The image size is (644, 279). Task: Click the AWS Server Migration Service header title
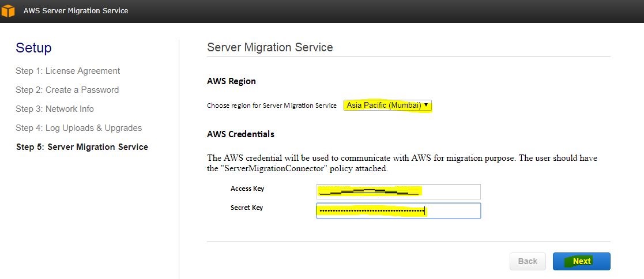pyautogui.click(x=76, y=11)
